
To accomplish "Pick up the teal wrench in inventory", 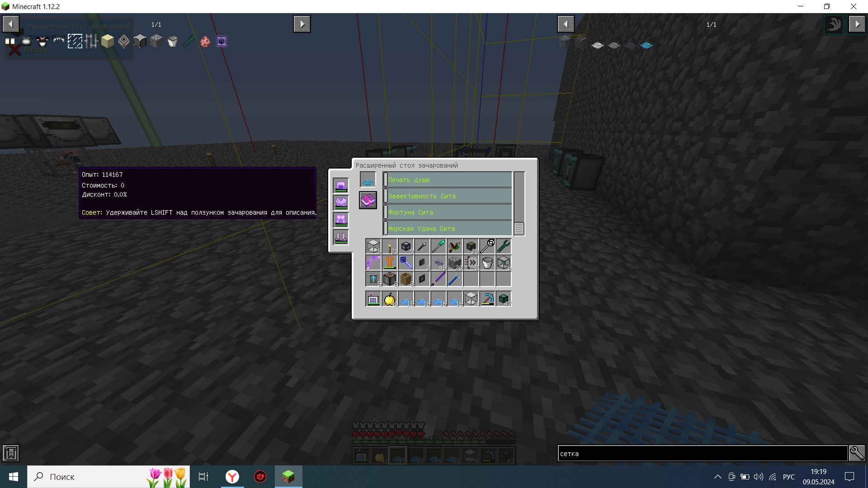I will pos(504,247).
